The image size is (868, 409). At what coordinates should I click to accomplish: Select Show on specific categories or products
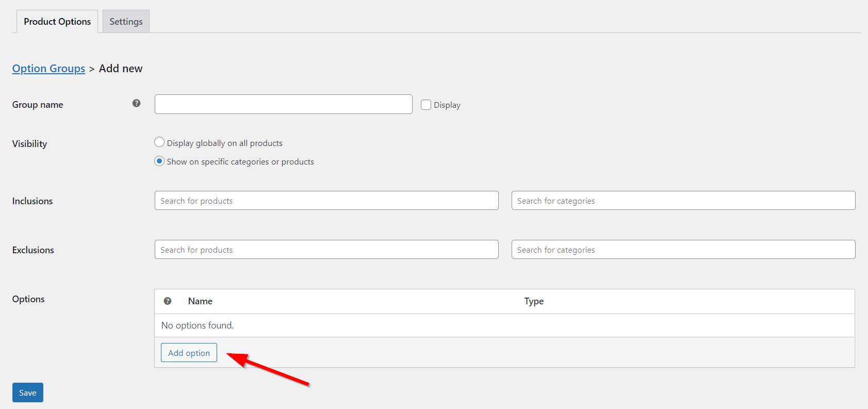pos(159,161)
